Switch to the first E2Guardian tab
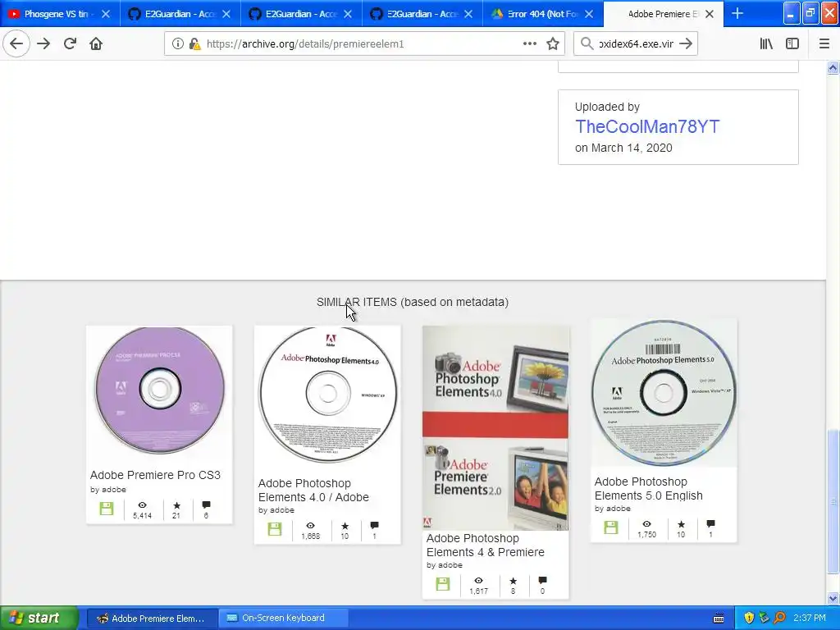840x630 pixels. point(180,14)
